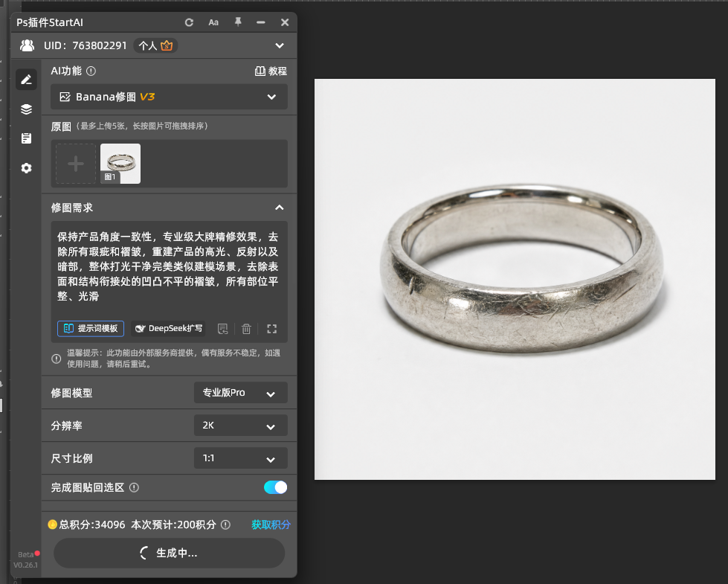The image size is (728, 584).
Task: Click the 生成中... generate button
Action: pos(169,553)
